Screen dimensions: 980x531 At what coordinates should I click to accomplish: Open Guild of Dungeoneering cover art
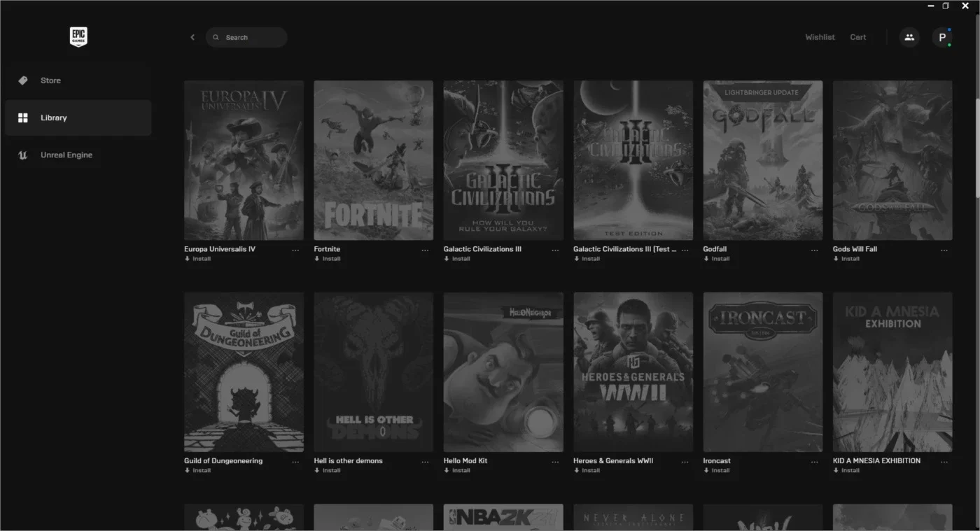(244, 372)
